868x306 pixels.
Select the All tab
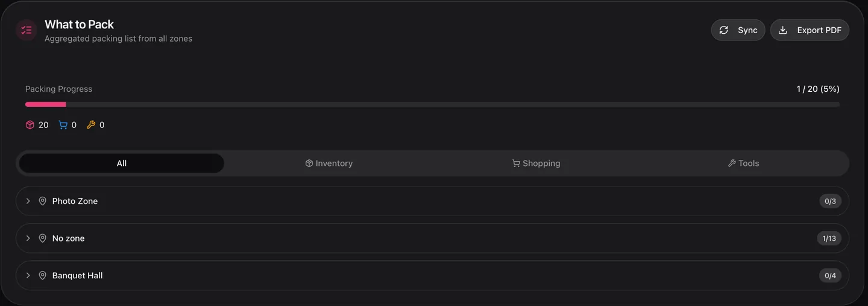[x=122, y=163]
